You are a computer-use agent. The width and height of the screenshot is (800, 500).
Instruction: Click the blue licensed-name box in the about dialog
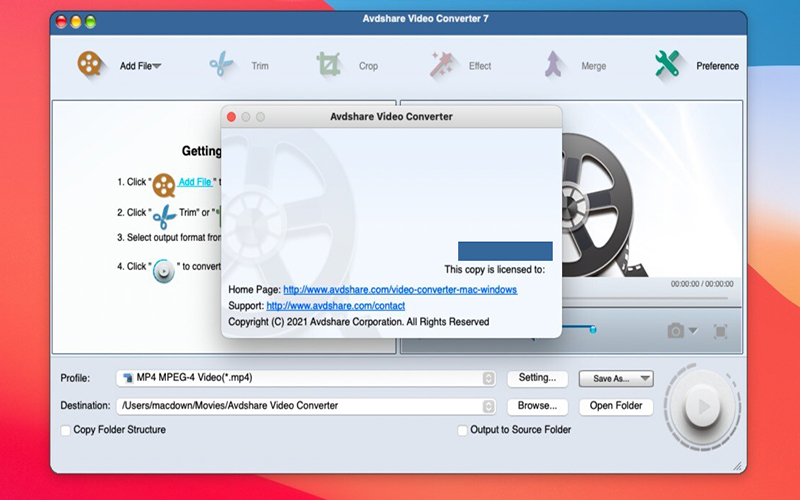click(x=505, y=251)
